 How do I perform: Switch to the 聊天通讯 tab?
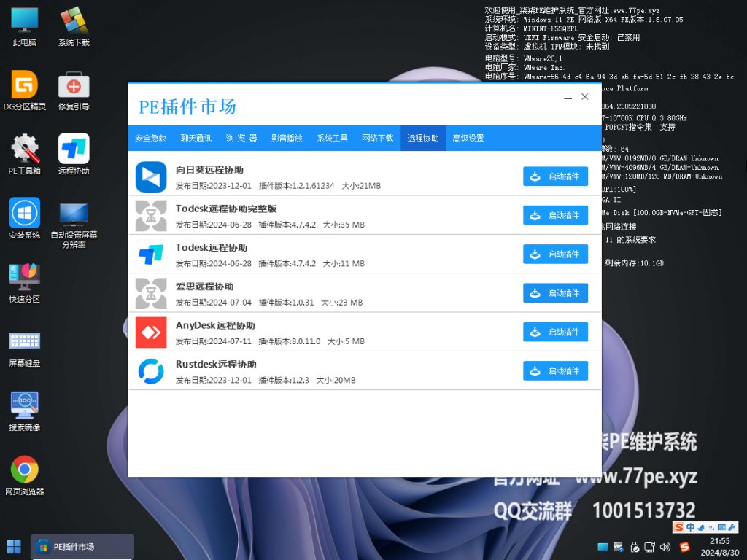(196, 138)
